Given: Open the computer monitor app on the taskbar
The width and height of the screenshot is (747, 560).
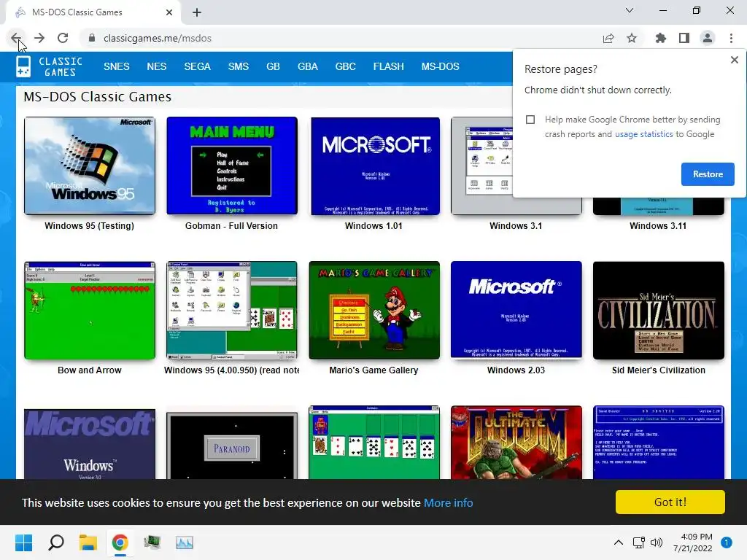Looking at the screenshot, I should pos(152,542).
